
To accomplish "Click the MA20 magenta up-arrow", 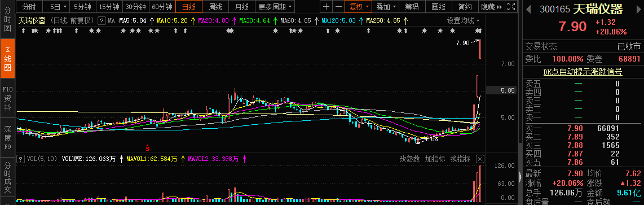I will click(x=234, y=20).
